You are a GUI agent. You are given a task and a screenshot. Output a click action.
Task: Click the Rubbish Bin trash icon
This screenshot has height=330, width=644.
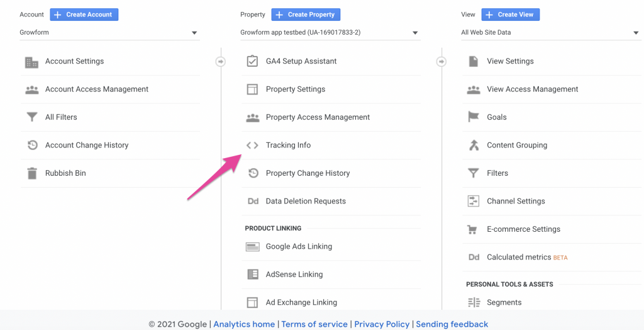[31, 173]
